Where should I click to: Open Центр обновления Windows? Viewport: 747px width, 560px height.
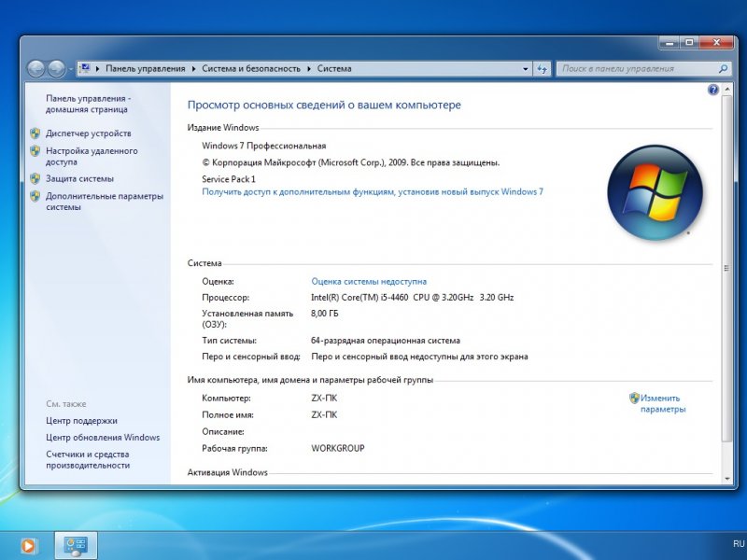tap(103, 437)
